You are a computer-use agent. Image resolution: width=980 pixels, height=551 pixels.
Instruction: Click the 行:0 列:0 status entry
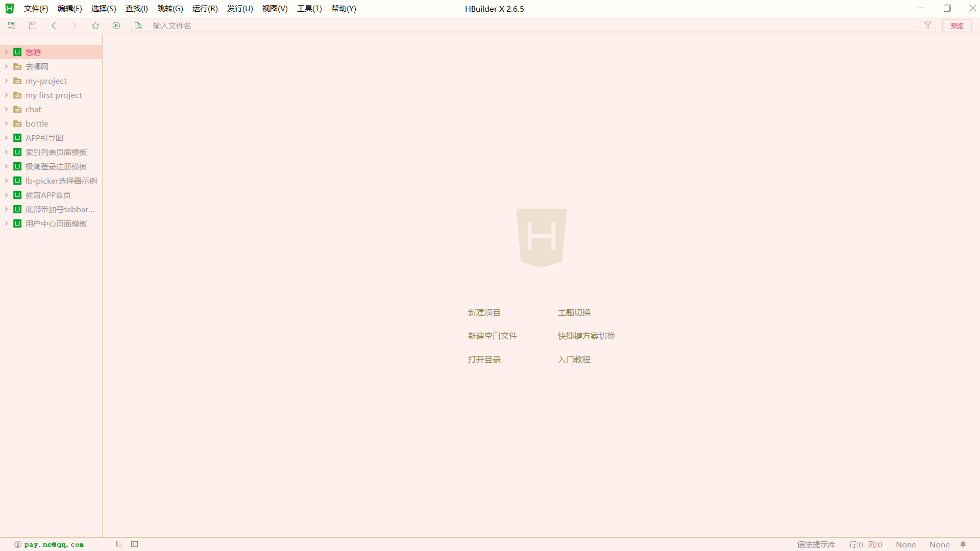pyautogui.click(x=865, y=544)
